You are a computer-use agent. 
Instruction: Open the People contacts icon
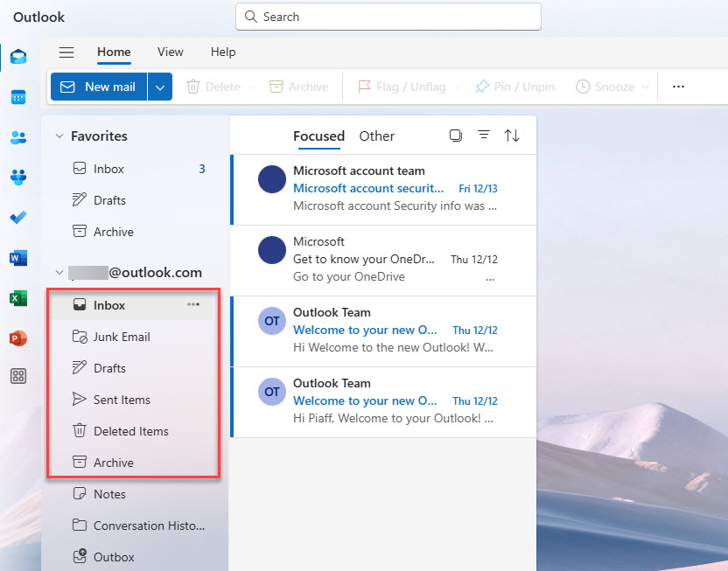click(18, 137)
